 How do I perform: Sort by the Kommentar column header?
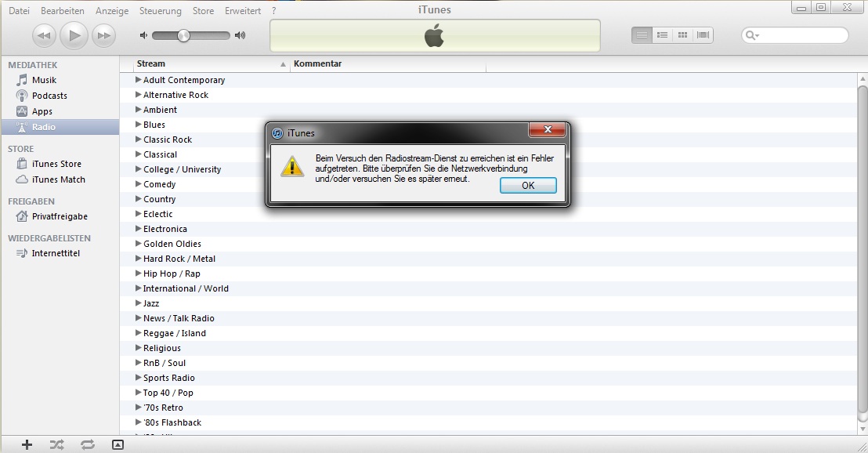click(x=388, y=63)
